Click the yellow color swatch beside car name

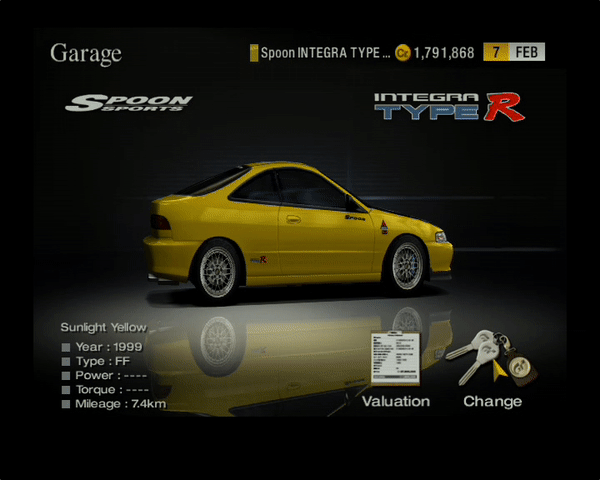coord(254,53)
